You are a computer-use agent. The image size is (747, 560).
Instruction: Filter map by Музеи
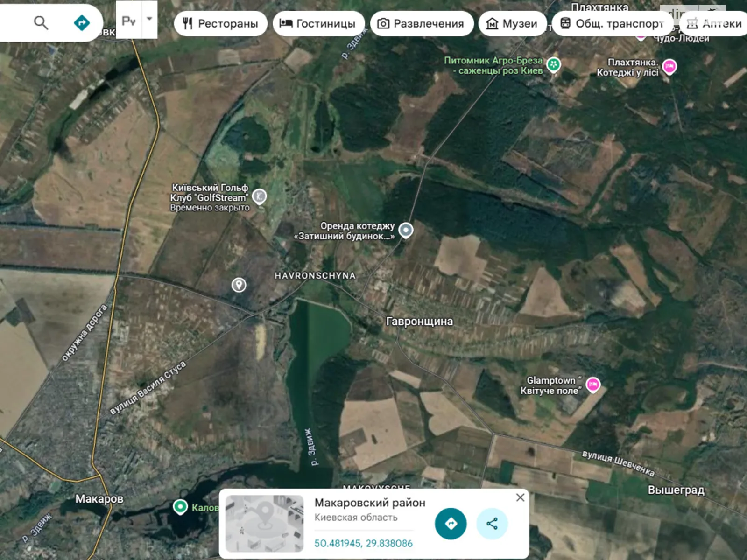512,23
